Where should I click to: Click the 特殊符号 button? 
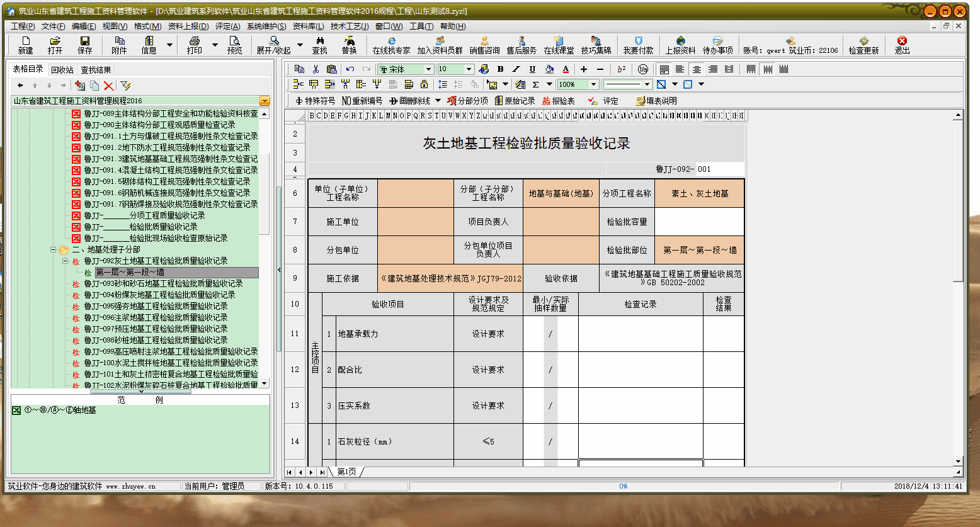315,101
